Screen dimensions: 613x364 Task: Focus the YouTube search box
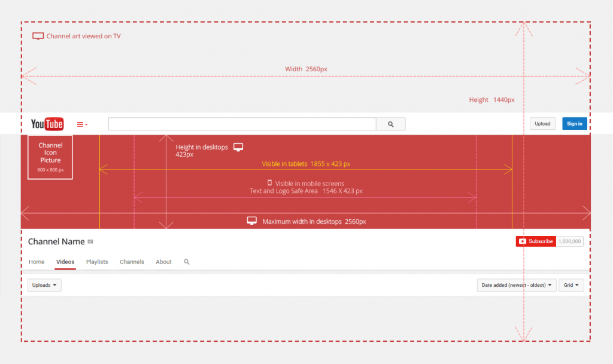pos(242,124)
